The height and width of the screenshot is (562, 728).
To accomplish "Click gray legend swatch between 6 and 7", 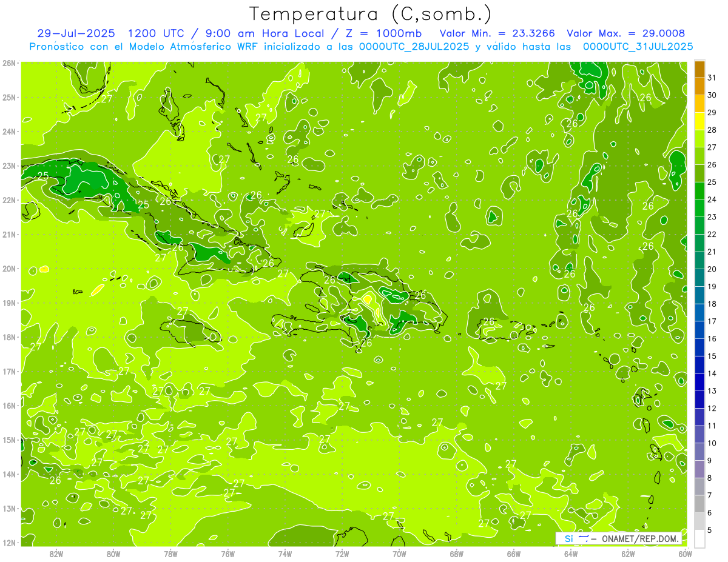I will click(x=700, y=504).
